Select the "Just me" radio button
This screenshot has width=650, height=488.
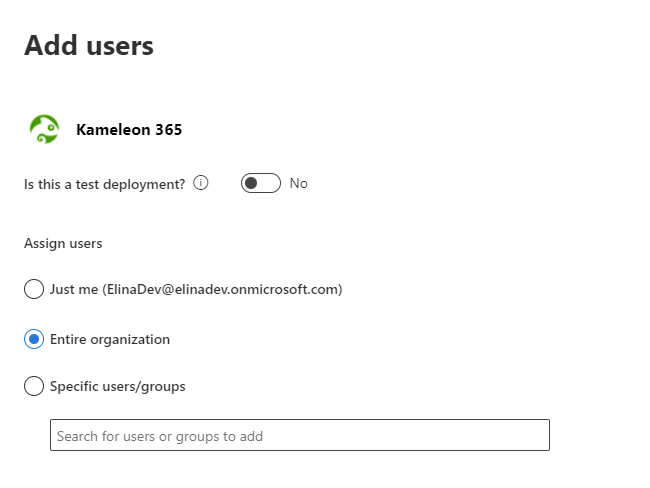pyautogui.click(x=34, y=290)
